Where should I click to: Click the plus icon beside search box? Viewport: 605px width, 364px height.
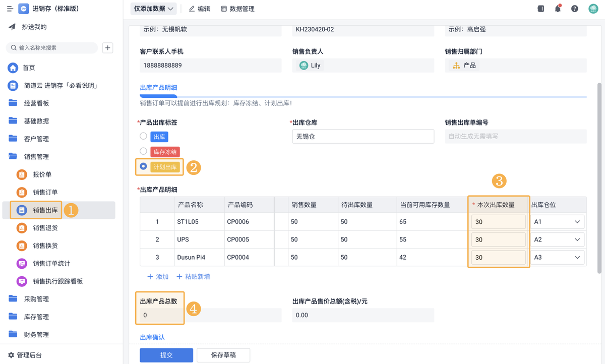[107, 47]
